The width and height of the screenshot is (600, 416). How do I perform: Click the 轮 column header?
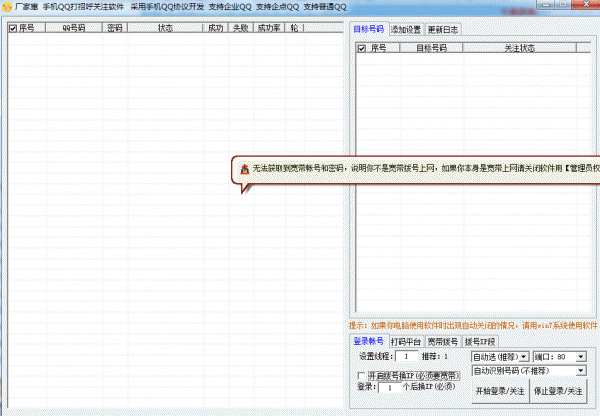[294, 28]
